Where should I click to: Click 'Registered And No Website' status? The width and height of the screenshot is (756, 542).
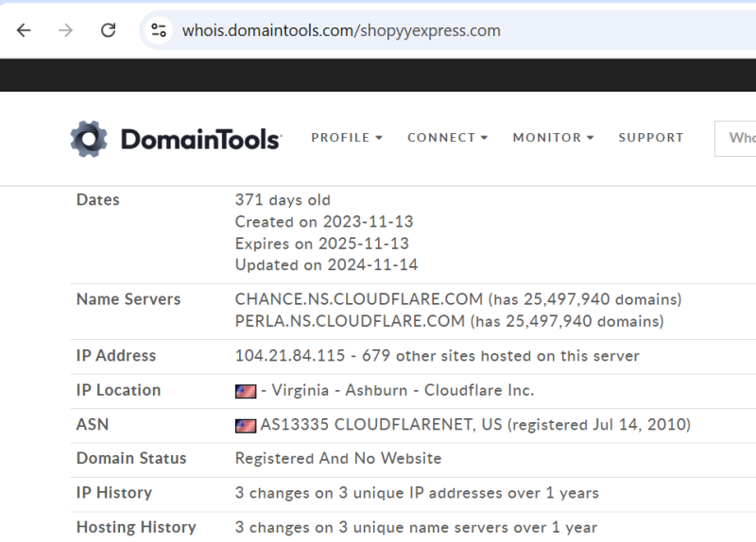click(338, 458)
